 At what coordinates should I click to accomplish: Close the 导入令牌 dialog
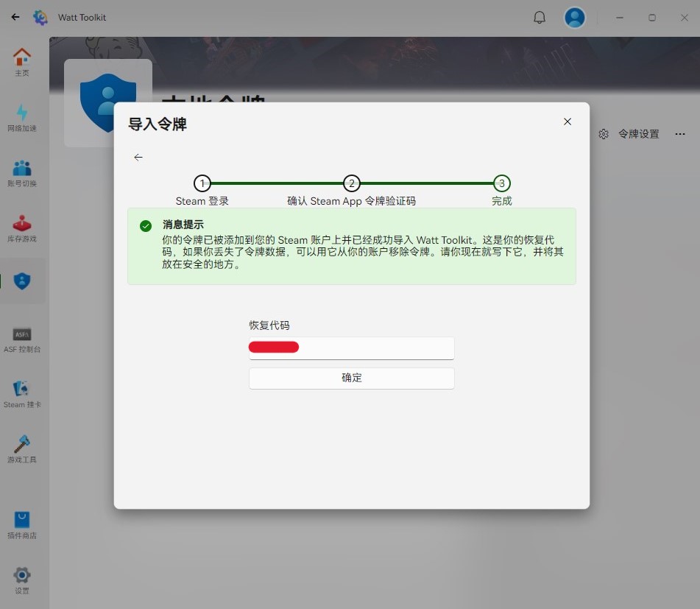click(568, 122)
